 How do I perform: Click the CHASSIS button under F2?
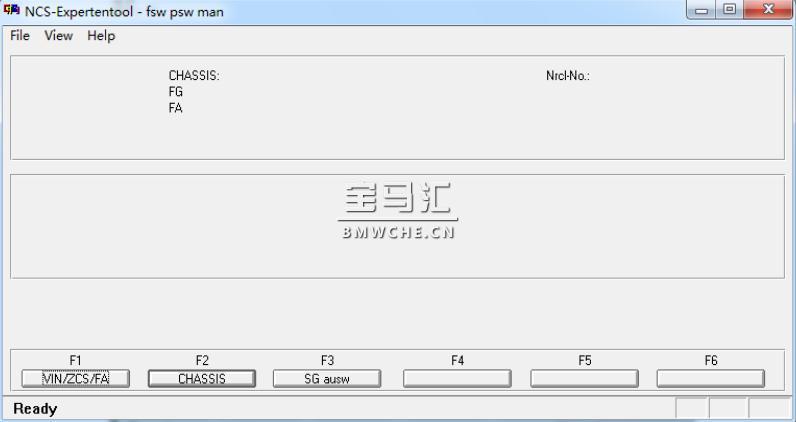click(202, 379)
